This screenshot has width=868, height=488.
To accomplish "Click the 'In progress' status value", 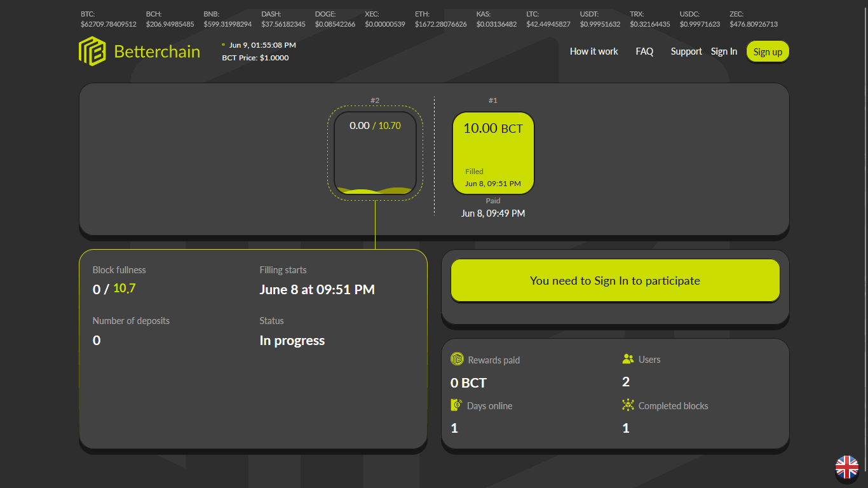I will 292,341.
